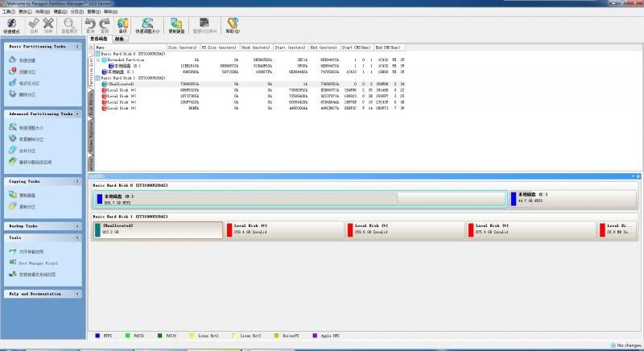Collapse the Basic Partitioning Tasks panel
The width and height of the screenshot is (644, 351).
[x=78, y=47]
